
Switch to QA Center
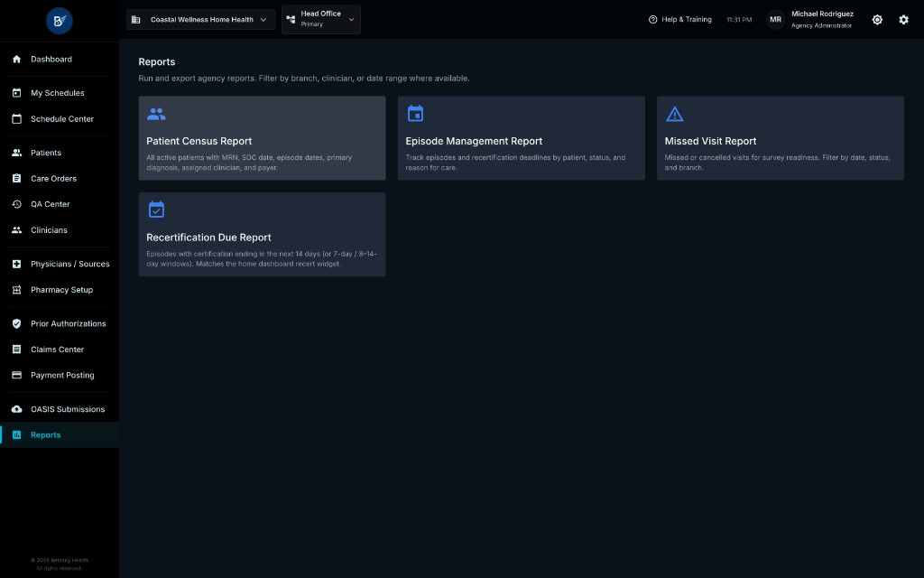pos(59,204)
